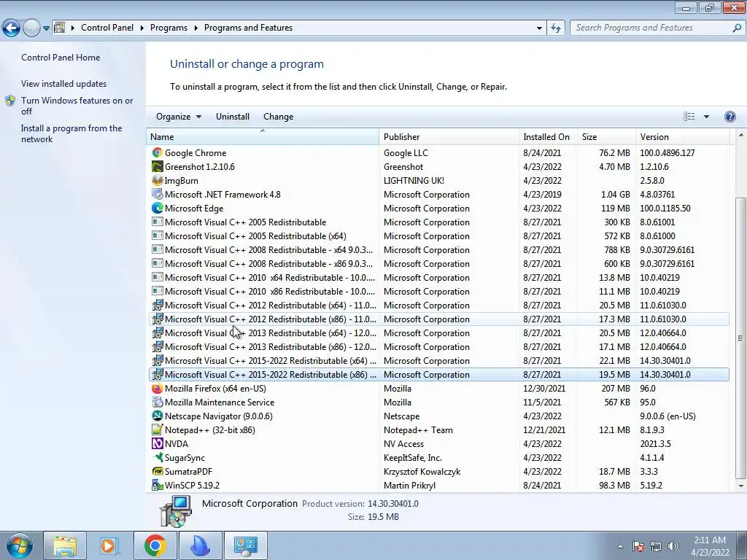Click the vertical scrollbar thumb
The width and height of the screenshot is (747, 560).
point(740,338)
